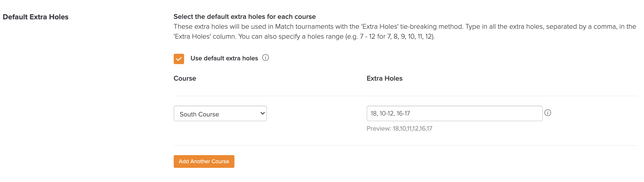Open the South Course dropdown
The image size is (644, 182).
[220, 113]
